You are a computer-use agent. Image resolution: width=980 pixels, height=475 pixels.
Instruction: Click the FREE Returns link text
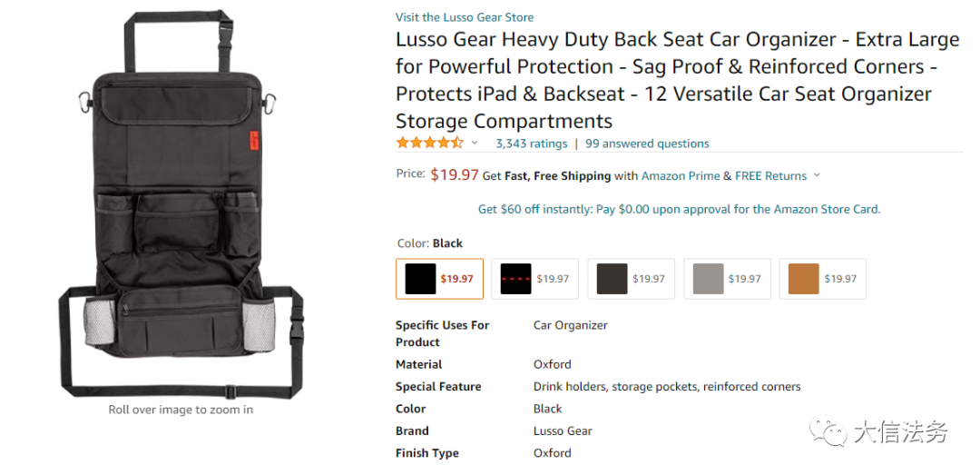tap(770, 176)
